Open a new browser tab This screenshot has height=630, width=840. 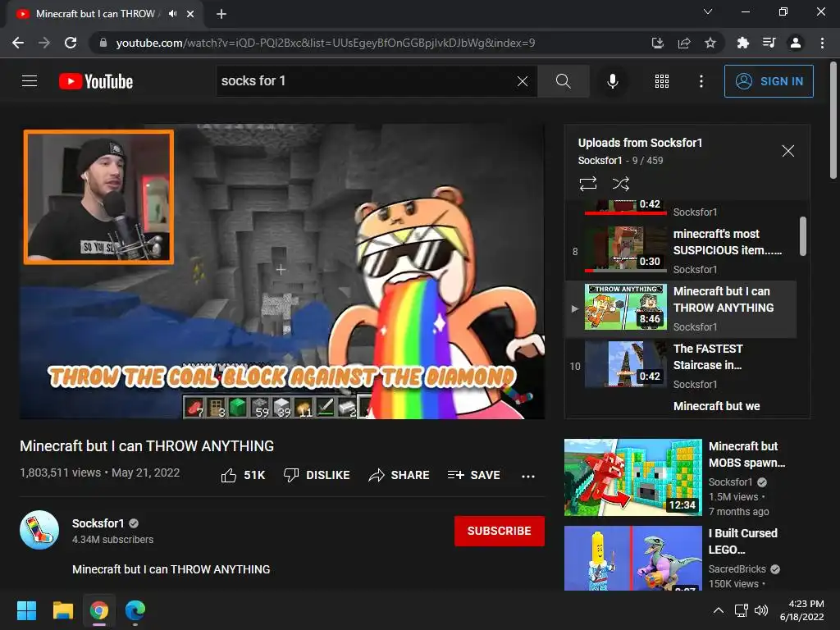(x=221, y=14)
